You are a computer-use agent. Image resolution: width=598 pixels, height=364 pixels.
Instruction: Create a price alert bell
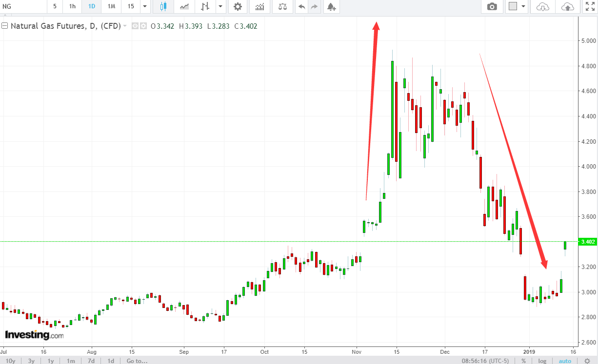click(331, 7)
